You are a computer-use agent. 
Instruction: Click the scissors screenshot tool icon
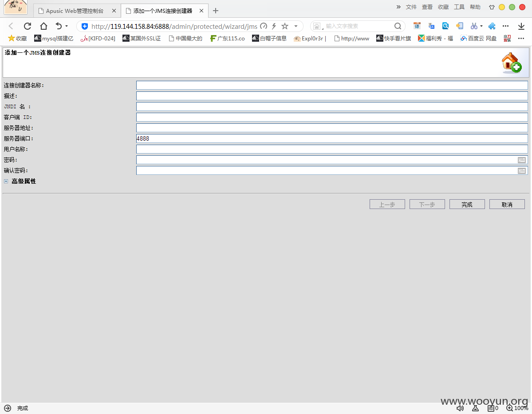[x=473, y=26]
